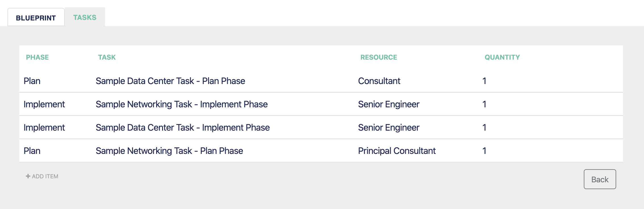Switch to the BLUEPRINT tab
This screenshot has height=209, width=644.
click(36, 17)
